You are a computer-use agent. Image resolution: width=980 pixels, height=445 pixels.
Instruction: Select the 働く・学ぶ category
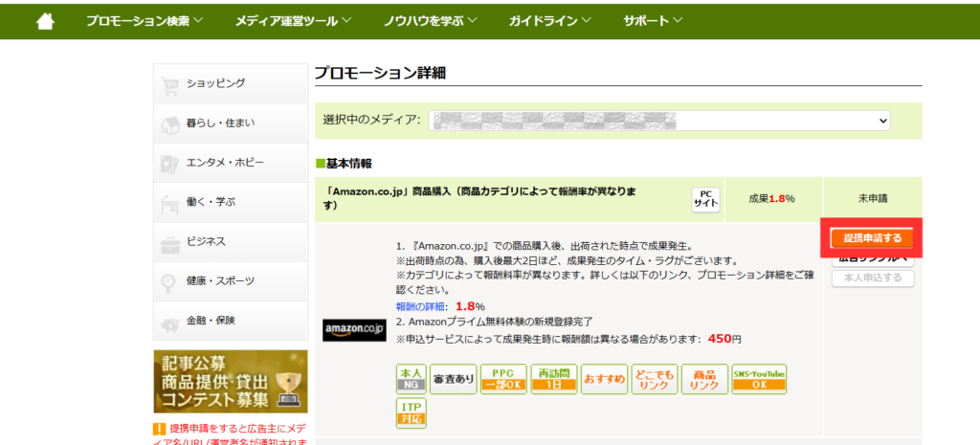(230, 202)
